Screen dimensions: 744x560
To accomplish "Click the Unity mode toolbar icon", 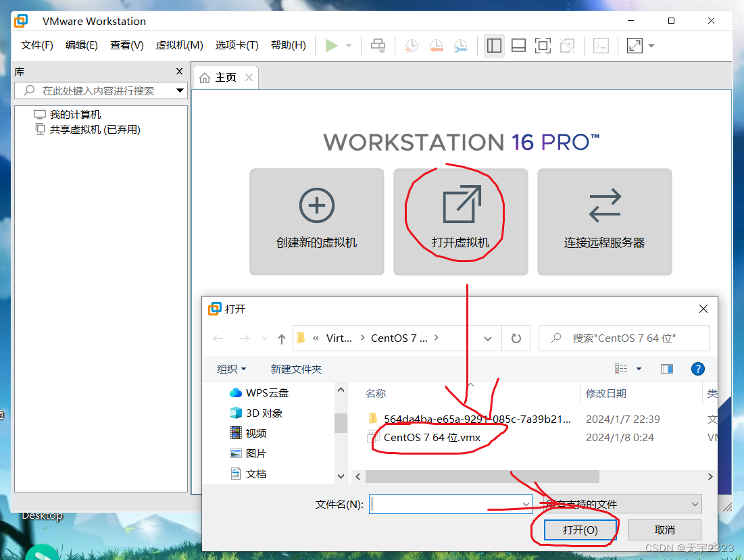I will (568, 45).
